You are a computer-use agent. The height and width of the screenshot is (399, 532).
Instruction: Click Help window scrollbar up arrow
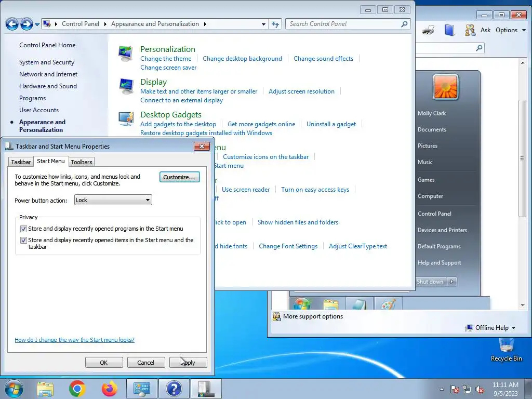click(523, 63)
